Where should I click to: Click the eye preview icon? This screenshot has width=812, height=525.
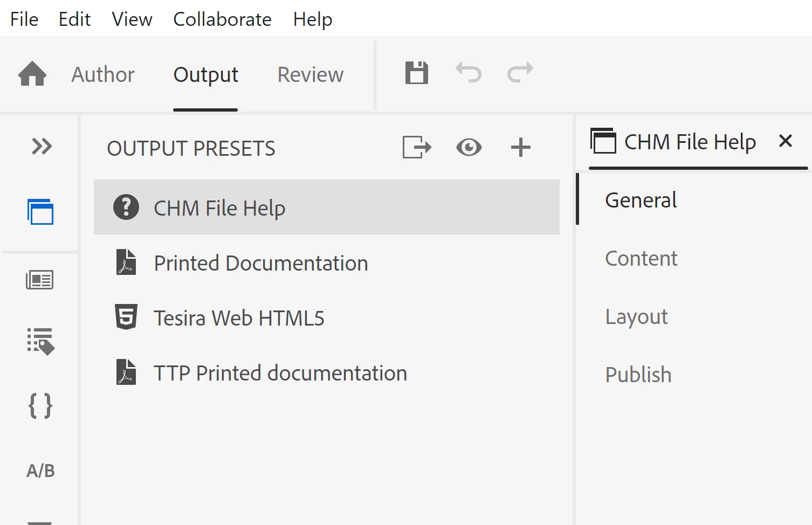point(469,147)
